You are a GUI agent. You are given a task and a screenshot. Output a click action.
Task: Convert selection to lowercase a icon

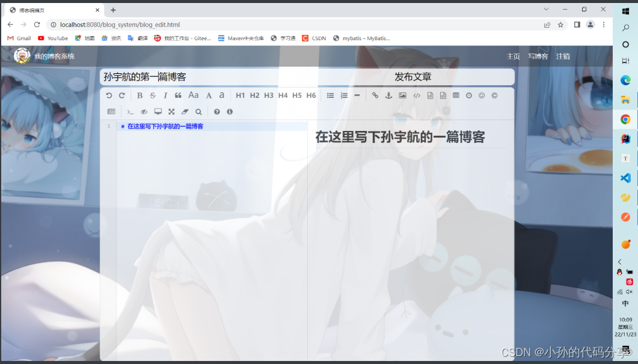pyautogui.click(x=222, y=95)
